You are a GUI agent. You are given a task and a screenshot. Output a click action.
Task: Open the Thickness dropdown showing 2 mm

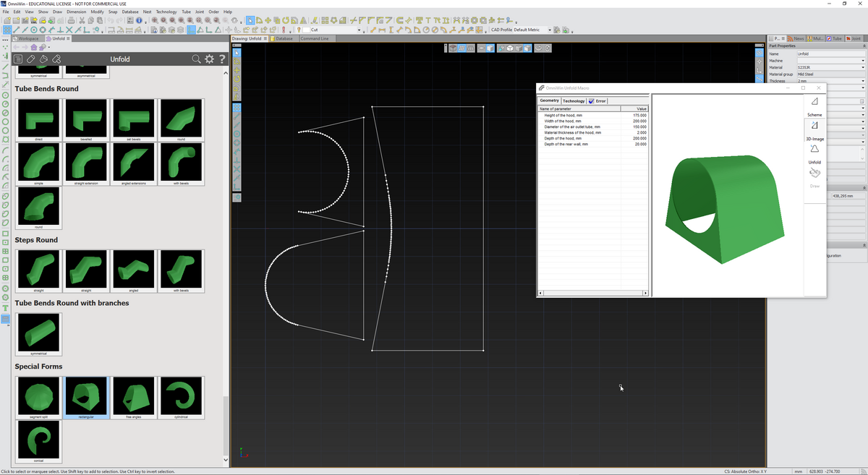pyautogui.click(x=863, y=81)
